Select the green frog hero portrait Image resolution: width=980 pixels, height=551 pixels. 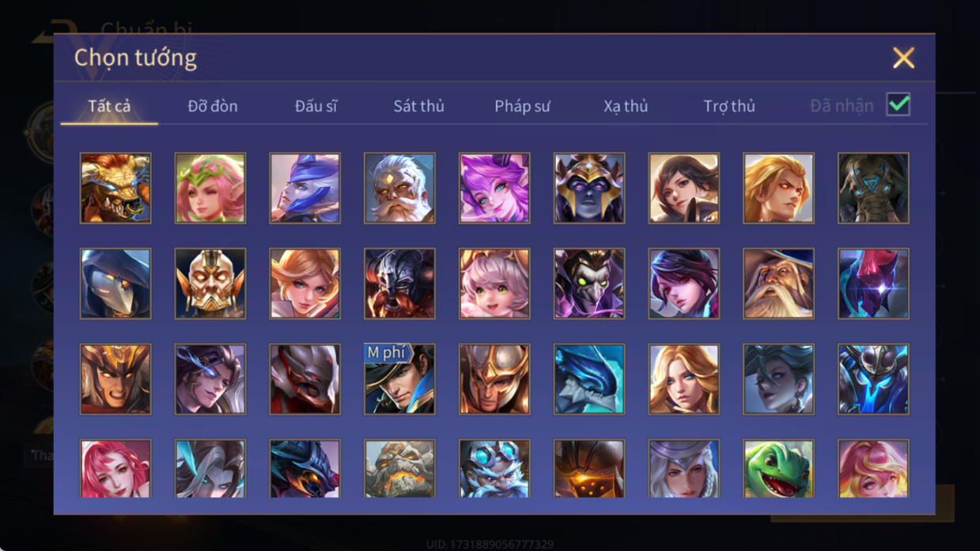778,469
